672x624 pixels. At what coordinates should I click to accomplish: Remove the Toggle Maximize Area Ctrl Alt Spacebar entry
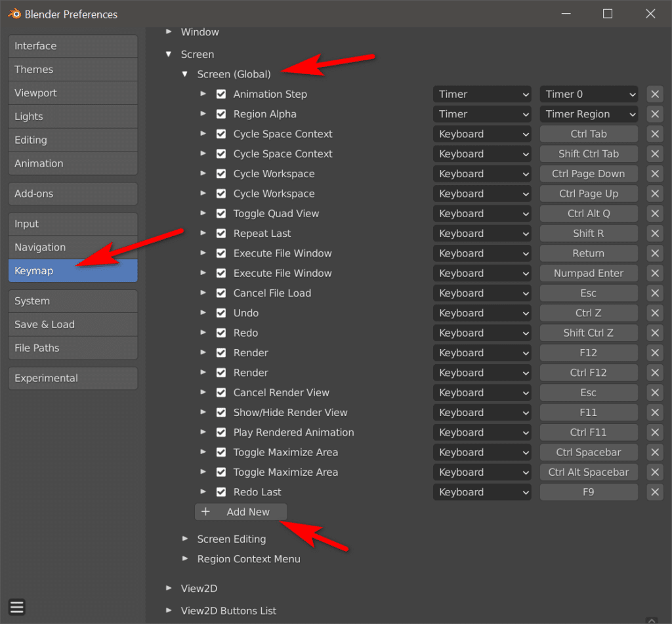[x=655, y=472]
